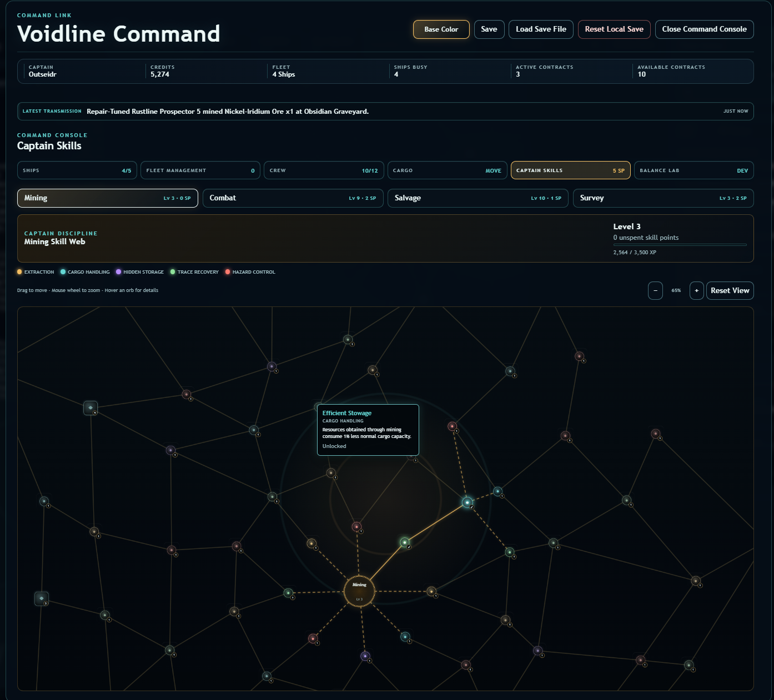Click the central Mining hub node
The image size is (774, 700).
click(359, 591)
